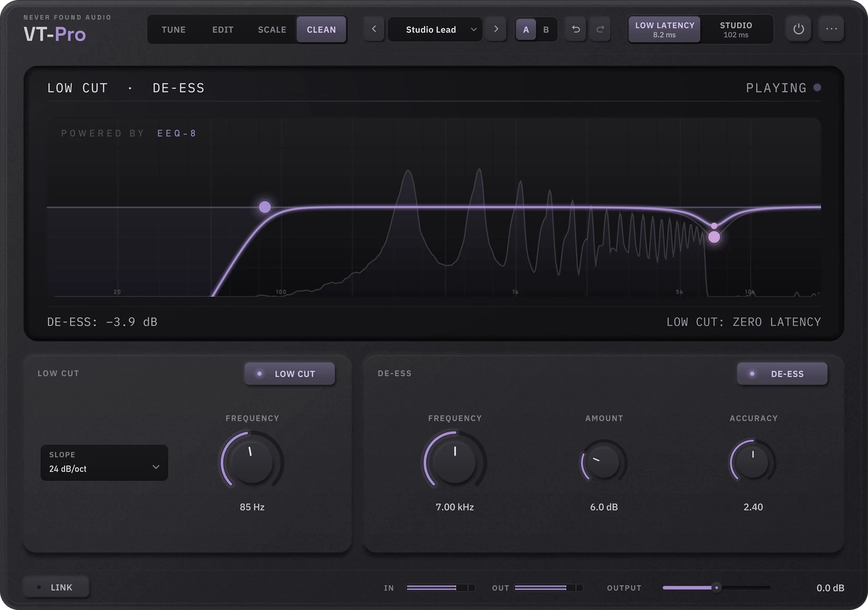The width and height of the screenshot is (868, 610).
Task: Click the DE-ESS: -3.9 dB readout
Action: click(x=102, y=322)
